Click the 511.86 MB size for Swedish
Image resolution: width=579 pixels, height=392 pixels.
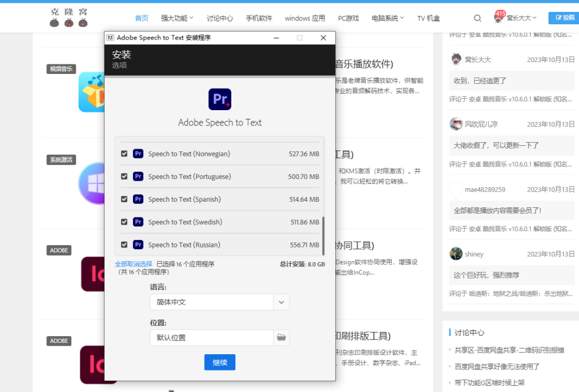(x=305, y=223)
